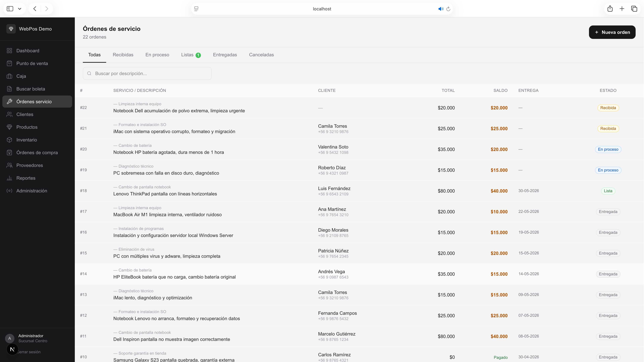Image resolution: width=644 pixels, height=362 pixels.
Task: Click the Punto de venta bag icon
Action: [x=10, y=64]
